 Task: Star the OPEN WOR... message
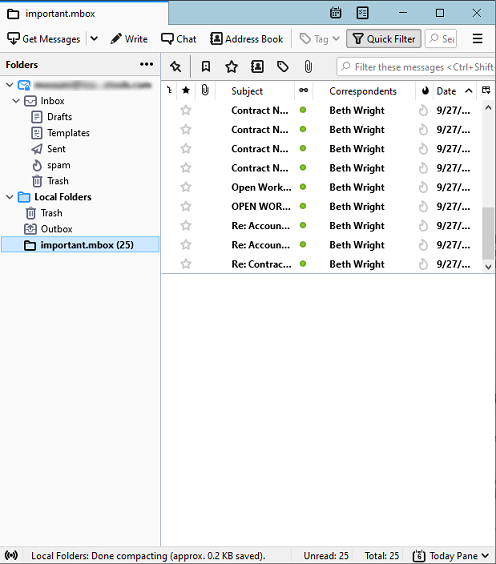pyautogui.click(x=186, y=206)
